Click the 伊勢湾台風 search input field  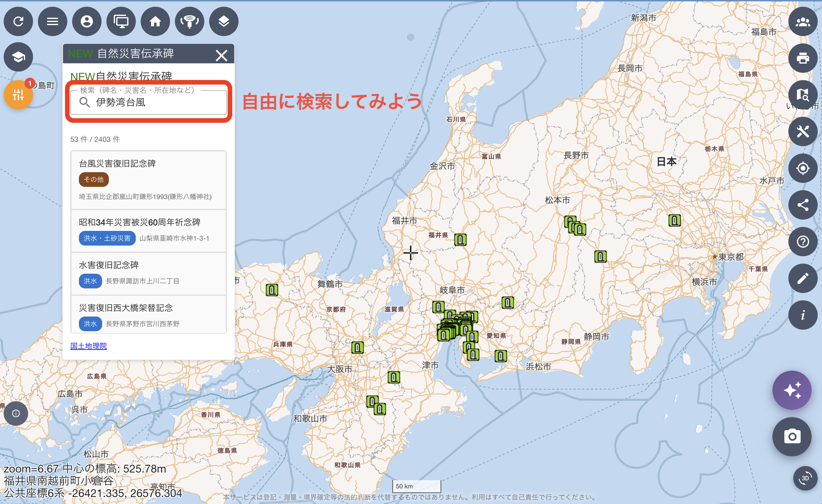[148, 103]
